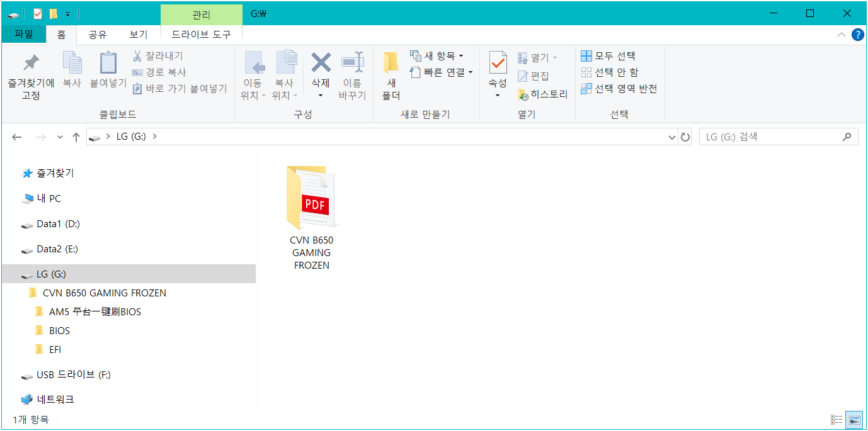
Task: Select AM5 平台一键刷BIOS folder
Action: pyautogui.click(x=88, y=311)
